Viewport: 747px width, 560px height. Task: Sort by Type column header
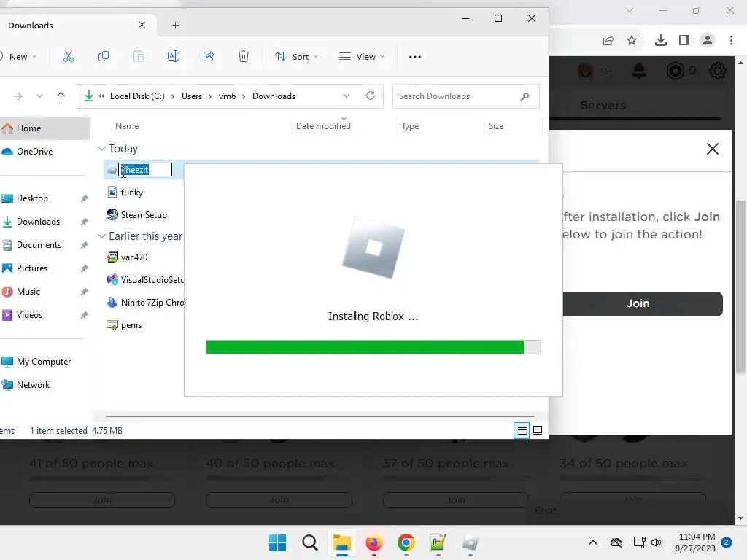click(410, 125)
